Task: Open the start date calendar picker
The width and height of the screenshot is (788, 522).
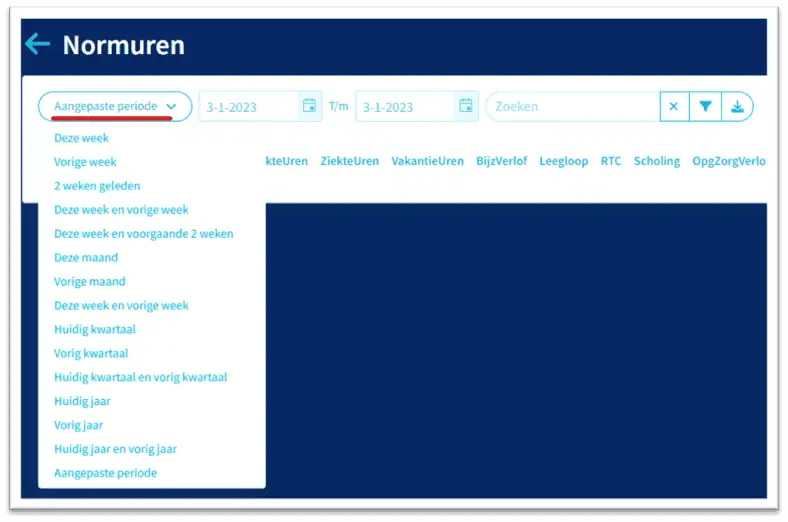Action: (x=309, y=106)
